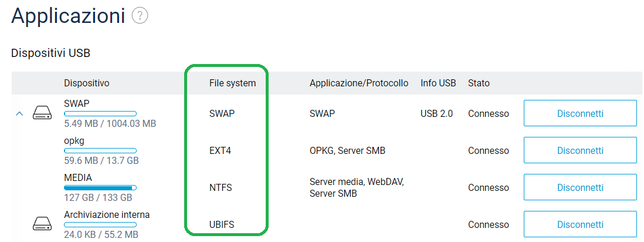Collapse the SWAP device partitions chevron
Image resolution: width=644 pixels, height=242 pixels.
tap(19, 113)
